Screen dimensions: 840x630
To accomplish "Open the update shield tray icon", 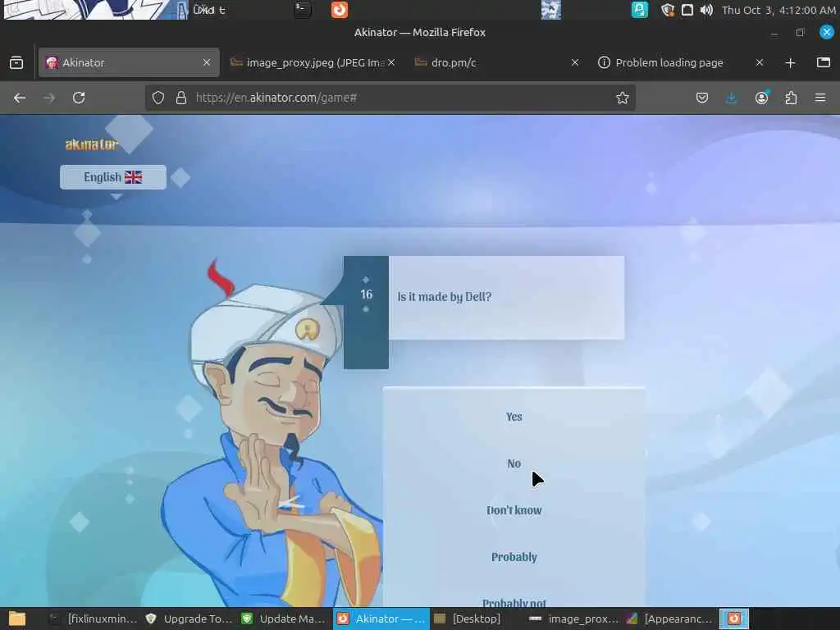I will (667, 10).
